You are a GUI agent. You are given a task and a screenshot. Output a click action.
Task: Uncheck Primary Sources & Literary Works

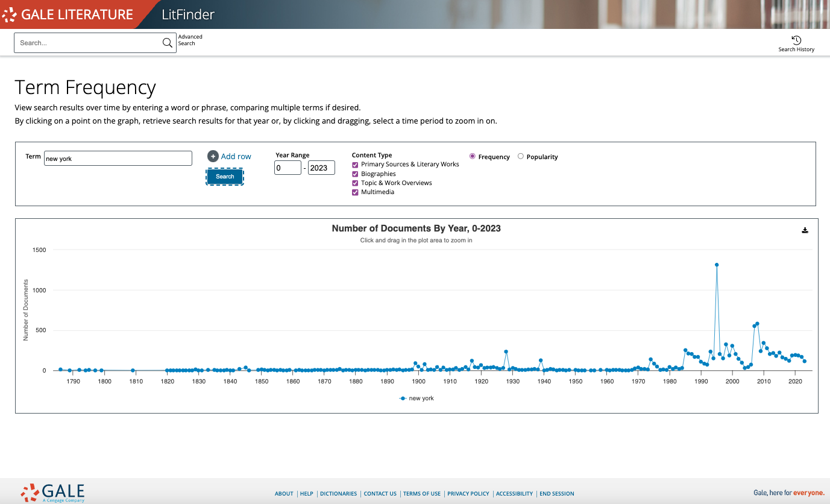point(355,165)
